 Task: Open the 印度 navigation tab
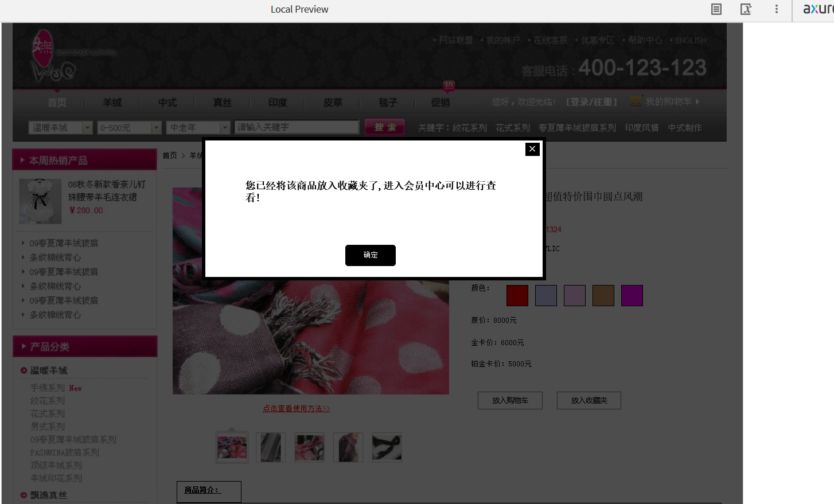277,102
